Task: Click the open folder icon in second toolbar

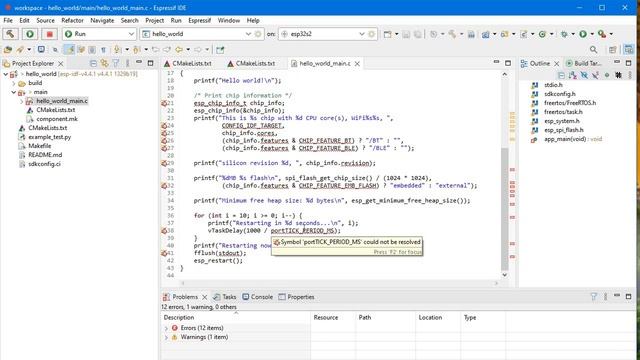Action: 7,49
